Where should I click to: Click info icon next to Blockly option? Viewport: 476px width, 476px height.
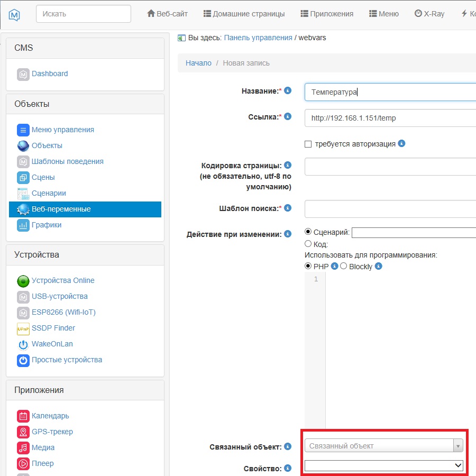coord(378,266)
